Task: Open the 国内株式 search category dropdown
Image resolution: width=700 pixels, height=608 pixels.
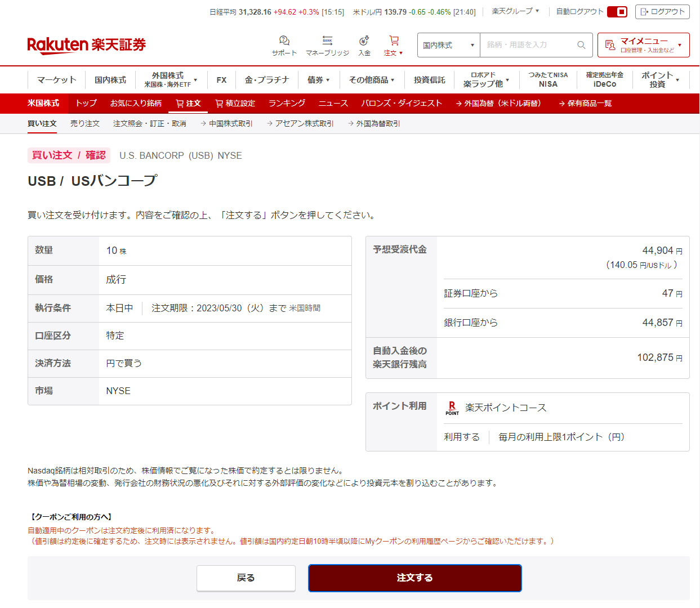Action: coord(448,45)
